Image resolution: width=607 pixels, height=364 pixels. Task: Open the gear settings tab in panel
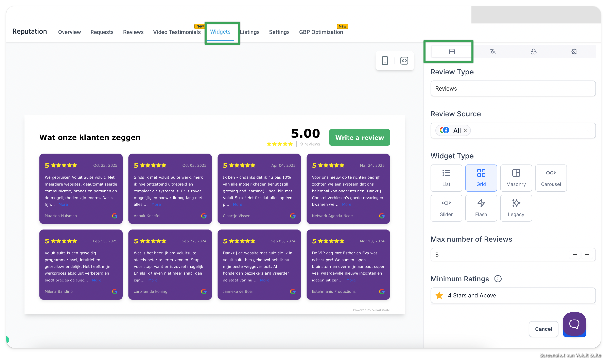pyautogui.click(x=574, y=52)
